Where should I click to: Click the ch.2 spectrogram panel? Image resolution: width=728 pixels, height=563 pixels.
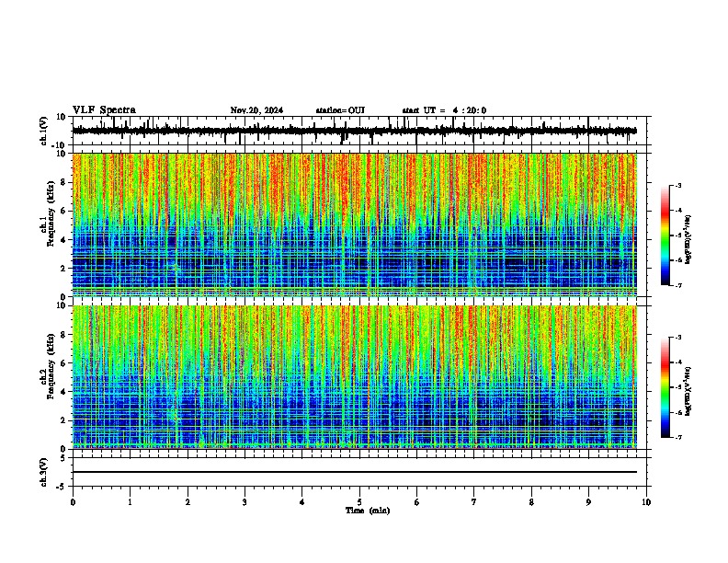(x=354, y=377)
